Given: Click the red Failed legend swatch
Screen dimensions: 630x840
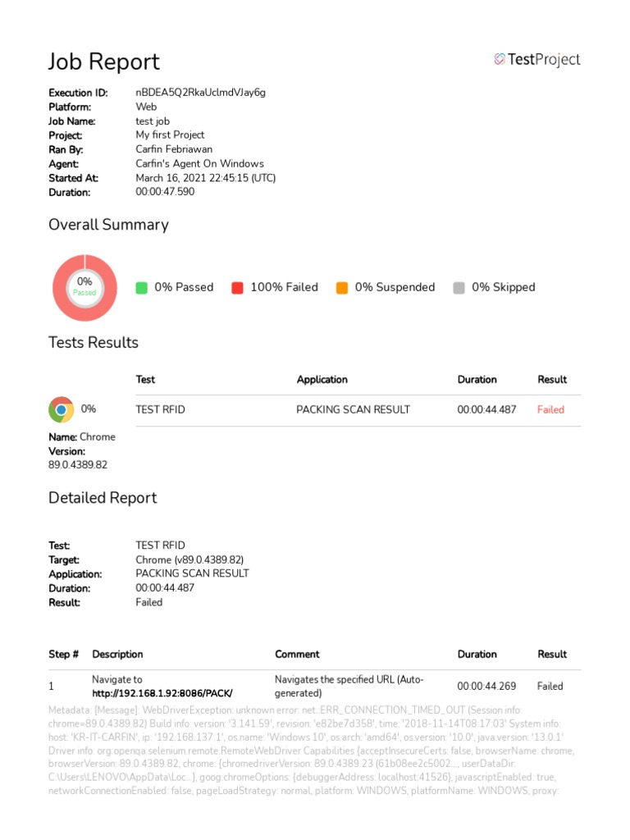Looking at the screenshot, I should pyautogui.click(x=237, y=288).
